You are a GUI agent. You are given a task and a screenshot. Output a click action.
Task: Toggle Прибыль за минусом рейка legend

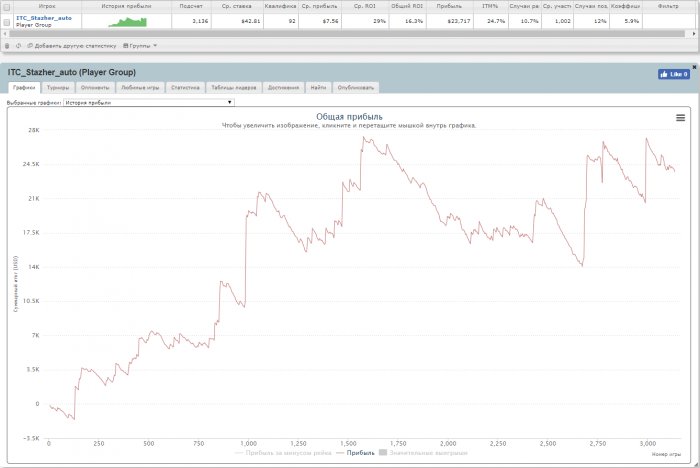point(283,453)
